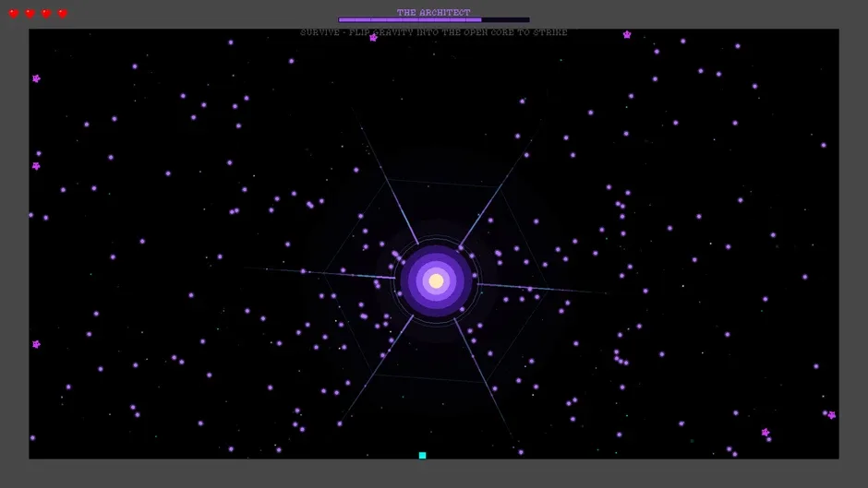Click the lowest purple star on the left edge
Viewport: 868px width, 488px height.
tap(36, 344)
